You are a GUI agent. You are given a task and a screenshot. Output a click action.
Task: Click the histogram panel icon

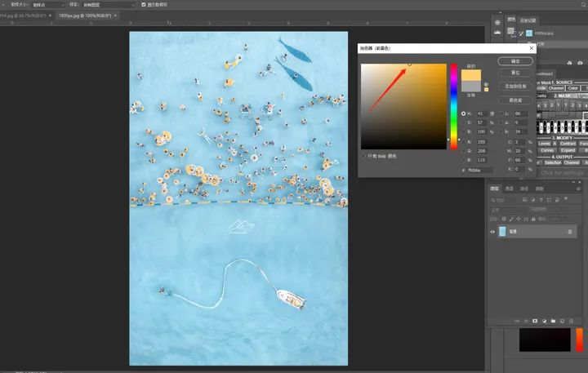[x=497, y=33]
